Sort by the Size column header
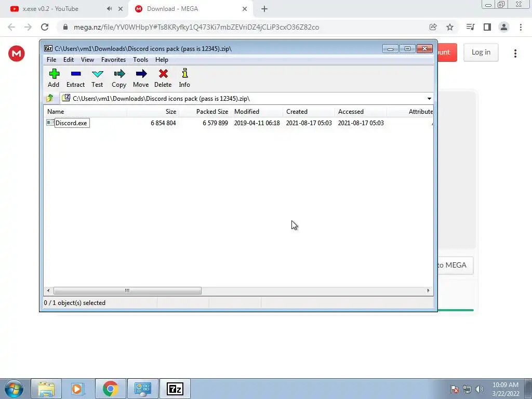This screenshot has height=399, width=532. click(x=153, y=112)
